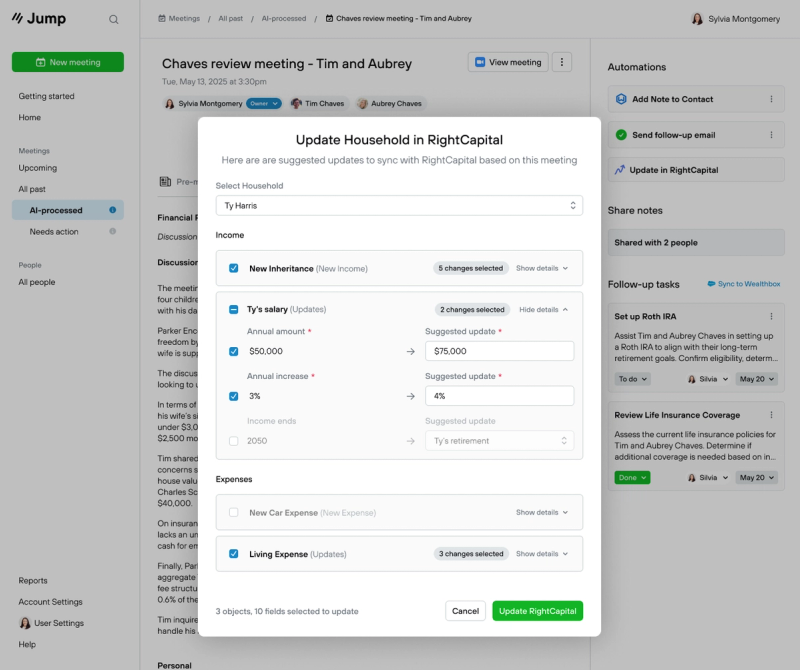Open Send follow-up email options menu
The image size is (800, 670).
click(771, 135)
